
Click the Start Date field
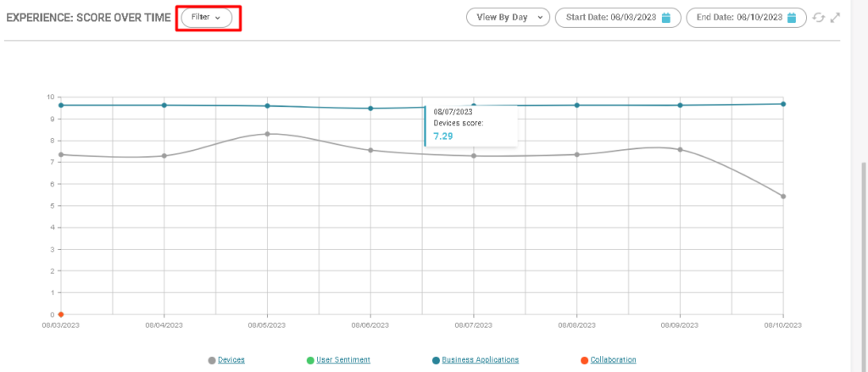pyautogui.click(x=609, y=18)
